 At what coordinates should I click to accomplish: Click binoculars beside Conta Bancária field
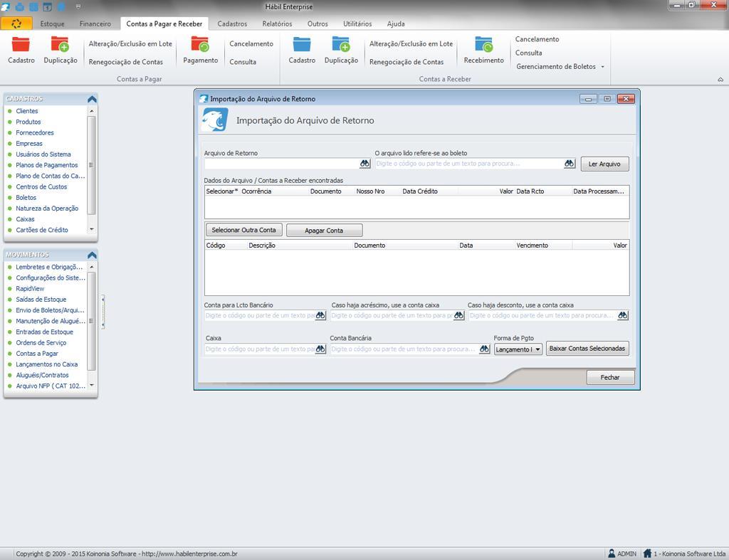pos(484,349)
